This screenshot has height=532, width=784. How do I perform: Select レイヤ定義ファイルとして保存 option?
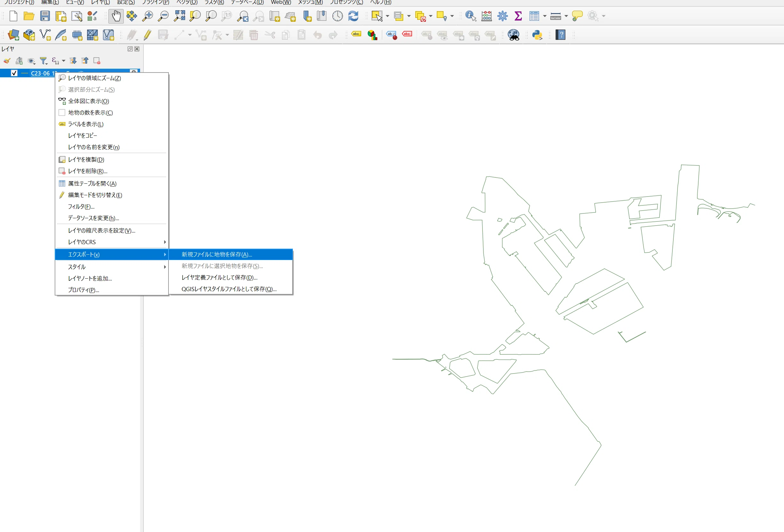pyautogui.click(x=231, y=277)
